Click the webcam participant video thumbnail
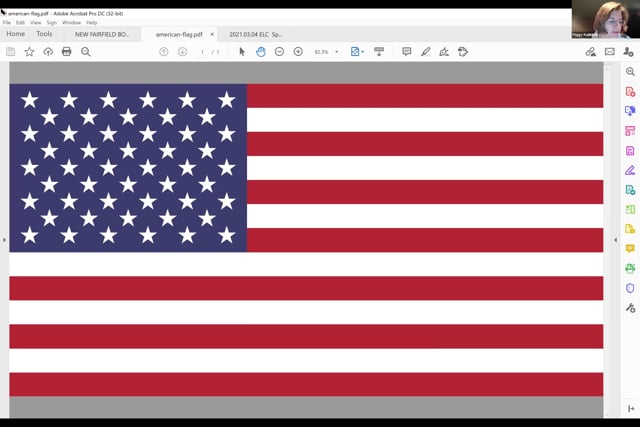This screenshot has width=640, height=427. (606, 19)
